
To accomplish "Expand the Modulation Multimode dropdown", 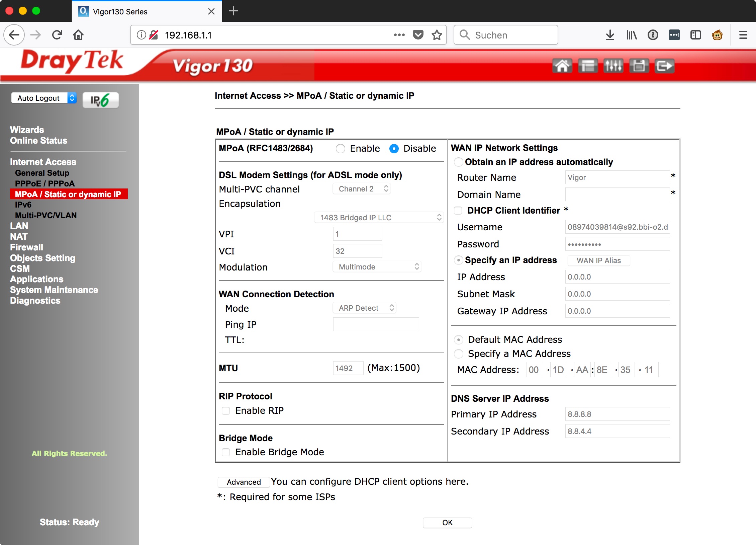I will click(377, 267).
